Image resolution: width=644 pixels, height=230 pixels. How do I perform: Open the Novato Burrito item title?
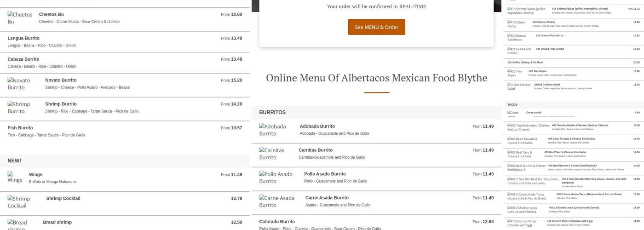(x=61, y=80)
